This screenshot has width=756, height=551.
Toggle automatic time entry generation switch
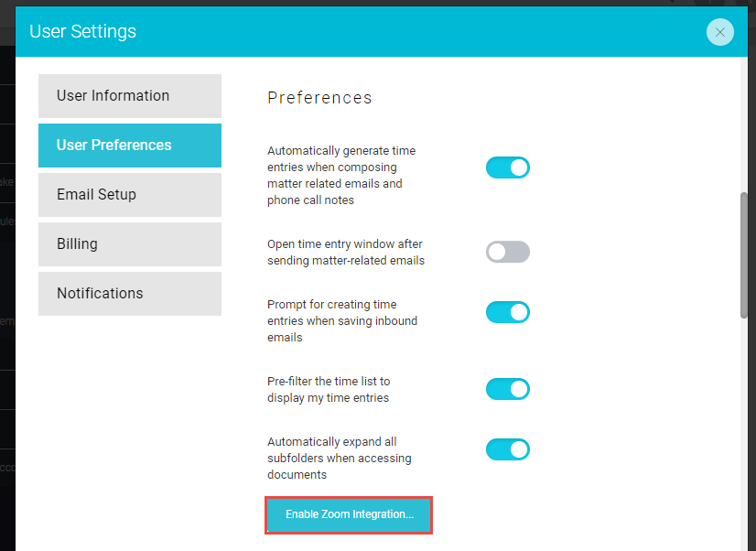coord(508,167)
